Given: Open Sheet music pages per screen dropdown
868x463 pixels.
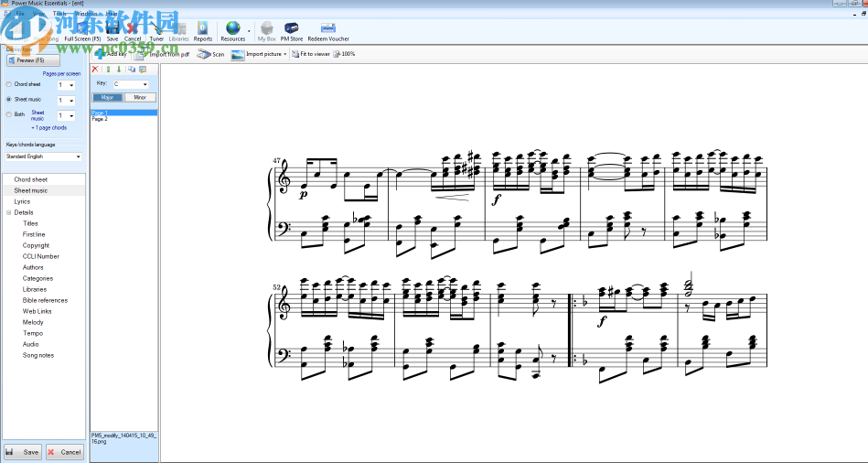Looking at the screenshot, I should pos(71,101).
